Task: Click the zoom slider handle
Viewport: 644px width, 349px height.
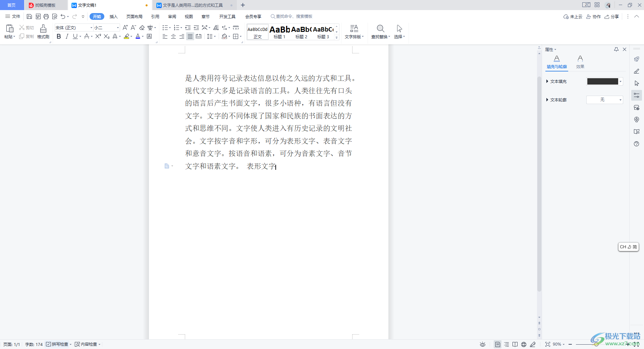Action: click(596, 344)
